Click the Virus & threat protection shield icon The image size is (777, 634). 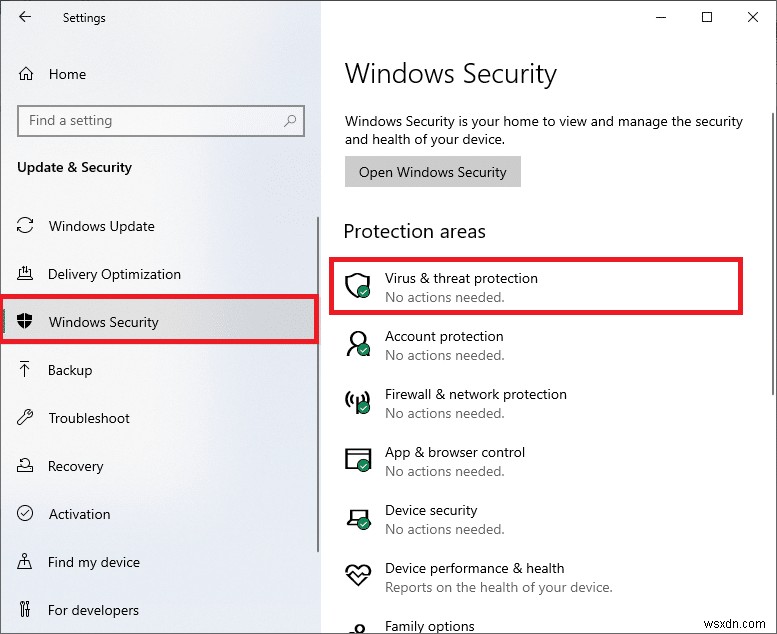(358, 287)
